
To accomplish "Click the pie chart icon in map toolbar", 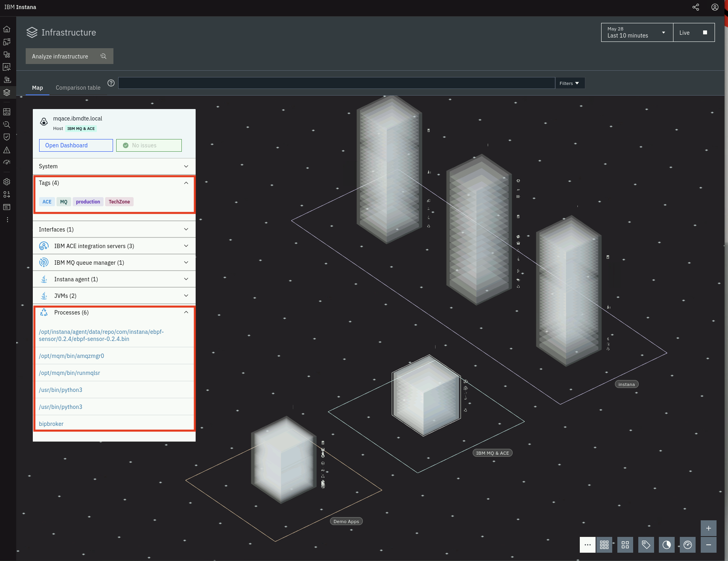I will [667, 545].
